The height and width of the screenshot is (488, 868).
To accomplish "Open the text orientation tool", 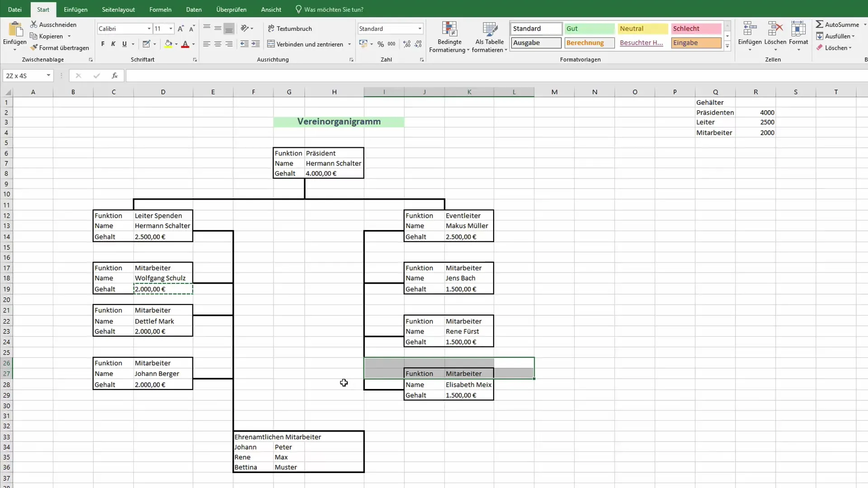I will [245, 28].
